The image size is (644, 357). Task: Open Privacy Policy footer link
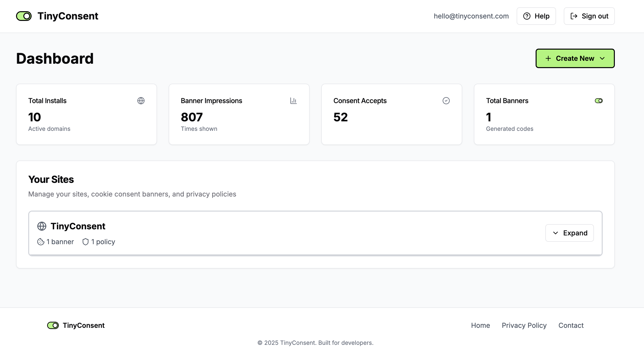point(524,325)
